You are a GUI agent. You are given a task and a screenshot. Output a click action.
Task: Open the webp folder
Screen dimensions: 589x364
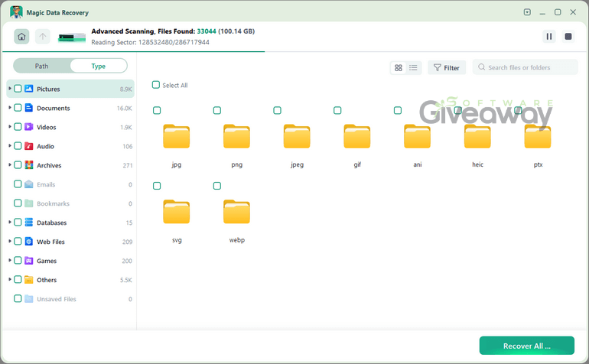click(236, 212)
